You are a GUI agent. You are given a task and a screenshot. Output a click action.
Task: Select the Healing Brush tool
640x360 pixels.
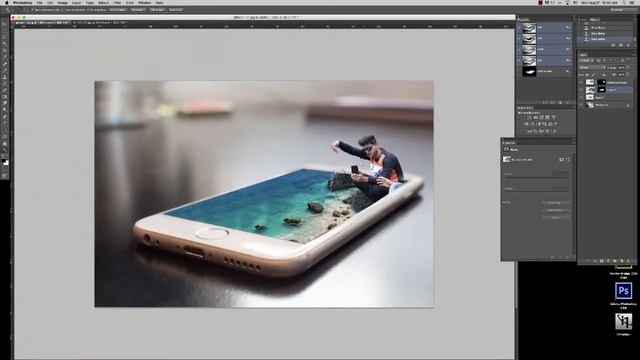(x=5, y=64)
